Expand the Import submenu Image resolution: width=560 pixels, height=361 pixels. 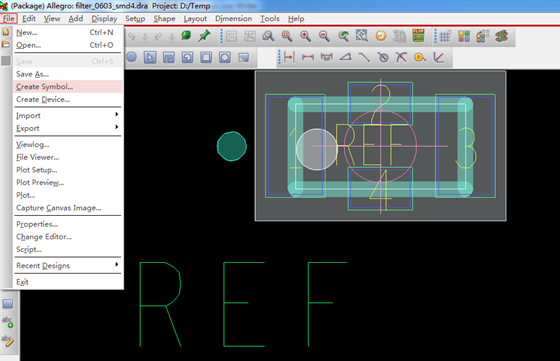click(67, 115)
